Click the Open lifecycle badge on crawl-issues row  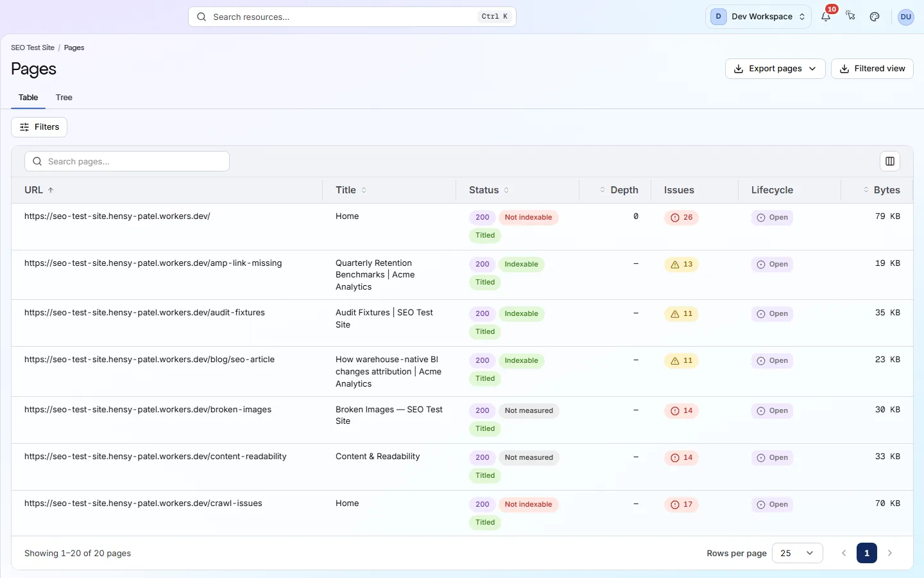pyautogui.click(x=772, y=505)
